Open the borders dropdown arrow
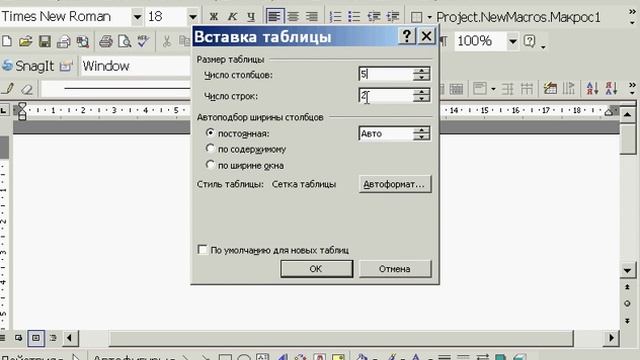 click(429, 17)
